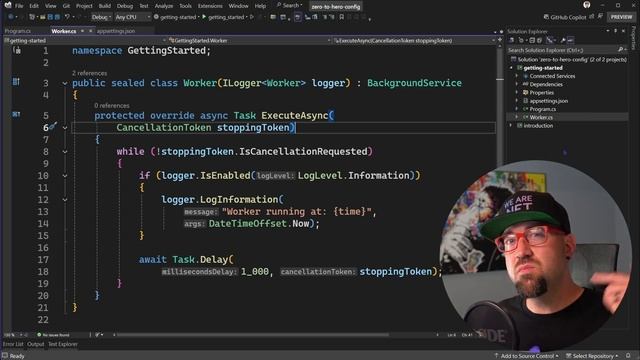Open the Help menu
Viewport: 640px width, 360px height.
click(x=260, y=6)
